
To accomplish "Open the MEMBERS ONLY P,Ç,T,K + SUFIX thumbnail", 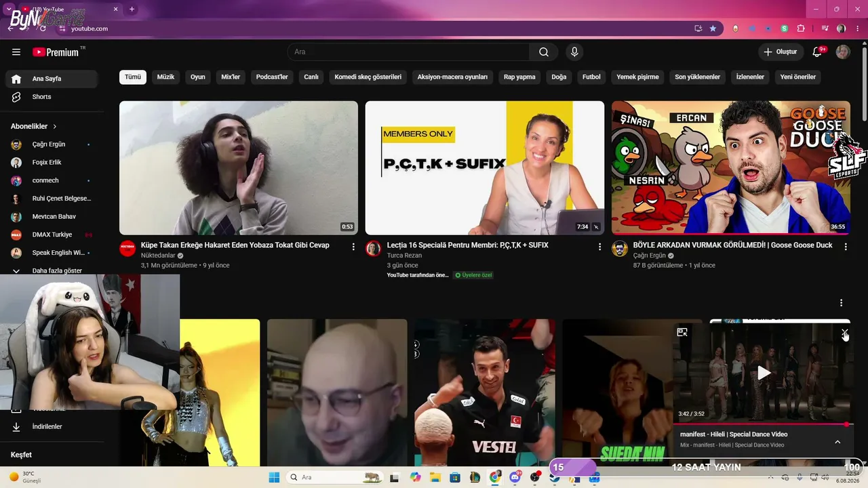I will (x=485, y=168).
